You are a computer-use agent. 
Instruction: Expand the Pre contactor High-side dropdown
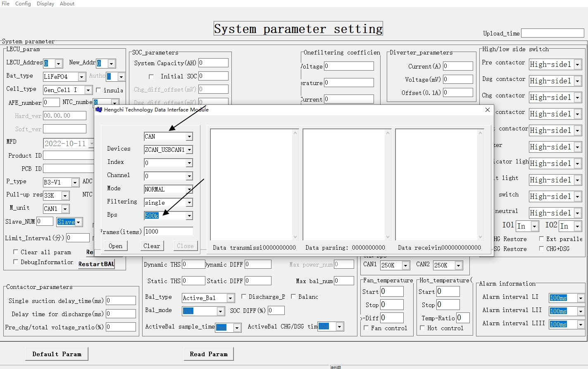(577, 65)
